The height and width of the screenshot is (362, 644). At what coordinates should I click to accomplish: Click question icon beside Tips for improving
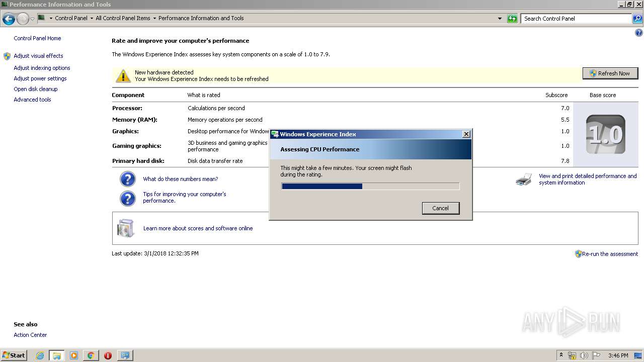pos(128,198)
